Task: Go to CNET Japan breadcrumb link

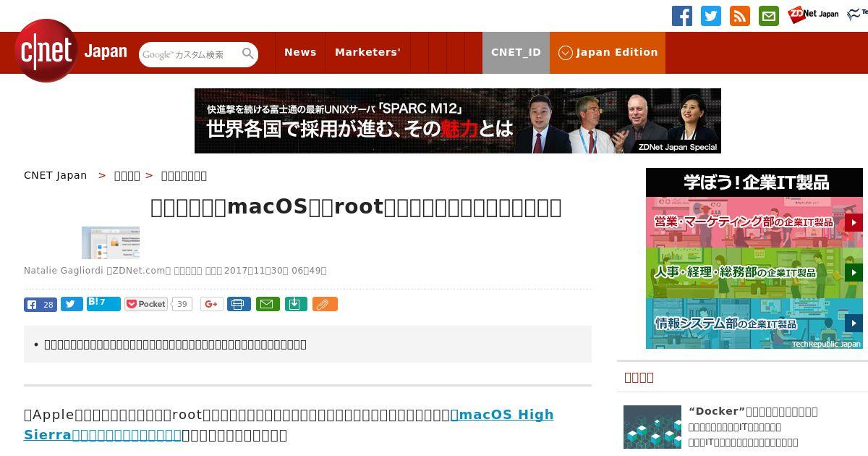Action: tap(56, 175)
